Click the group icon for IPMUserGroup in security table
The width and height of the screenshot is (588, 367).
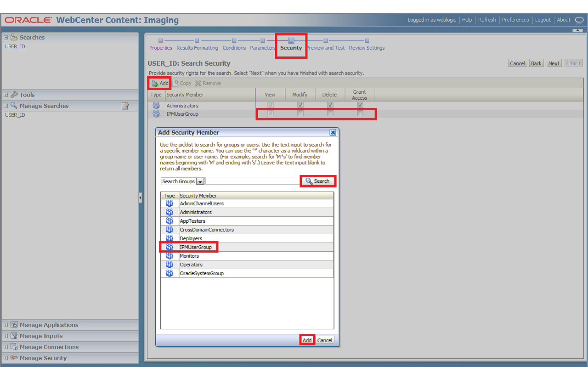tap(156, 114)
